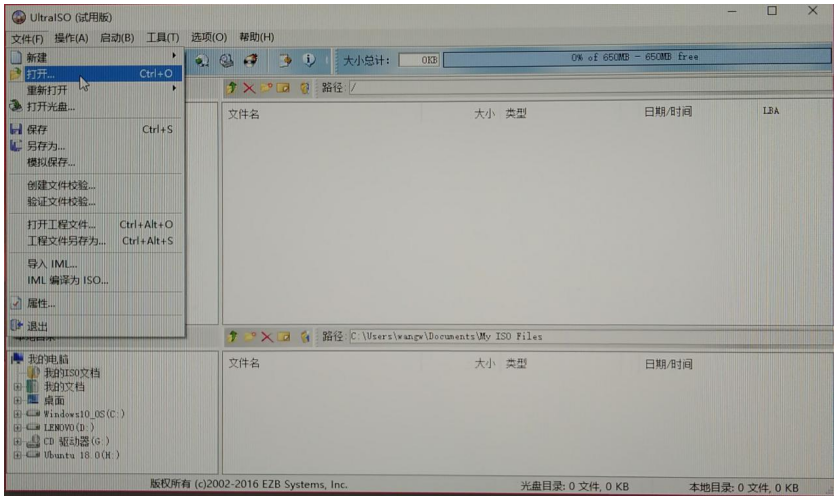The image size is (837, 497).
Task: Open the 文件(F) menu
Action: coord(27,38)
